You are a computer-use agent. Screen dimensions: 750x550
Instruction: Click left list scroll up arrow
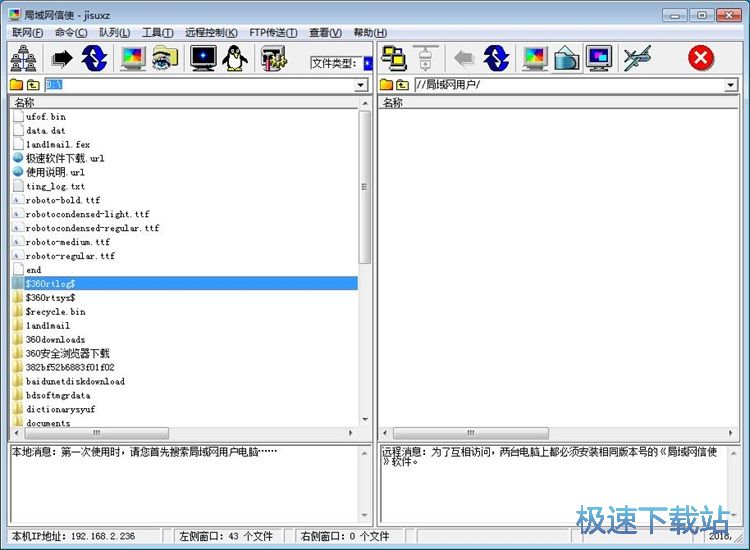click(x=365, y=103)
